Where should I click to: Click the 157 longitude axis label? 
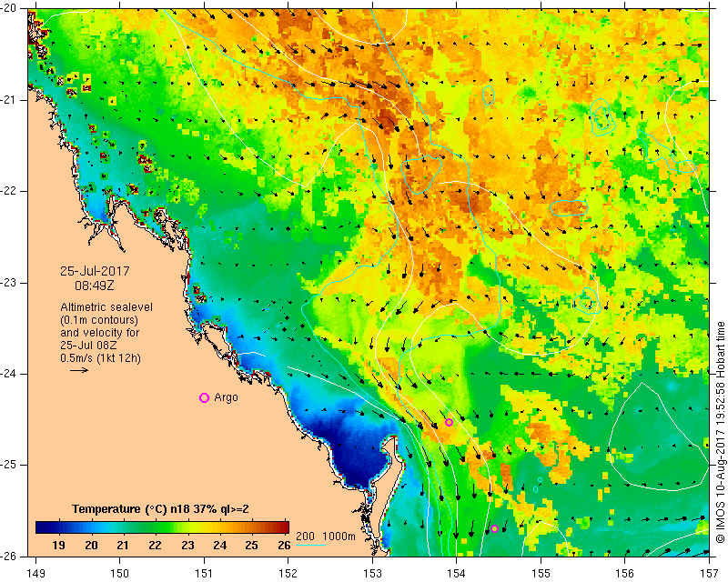pyautogui.click(x=710, y=573)
